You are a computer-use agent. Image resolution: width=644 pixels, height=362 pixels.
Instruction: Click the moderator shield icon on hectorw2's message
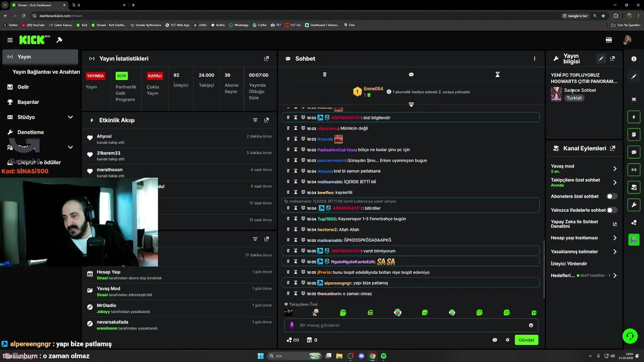click(303, 229)
